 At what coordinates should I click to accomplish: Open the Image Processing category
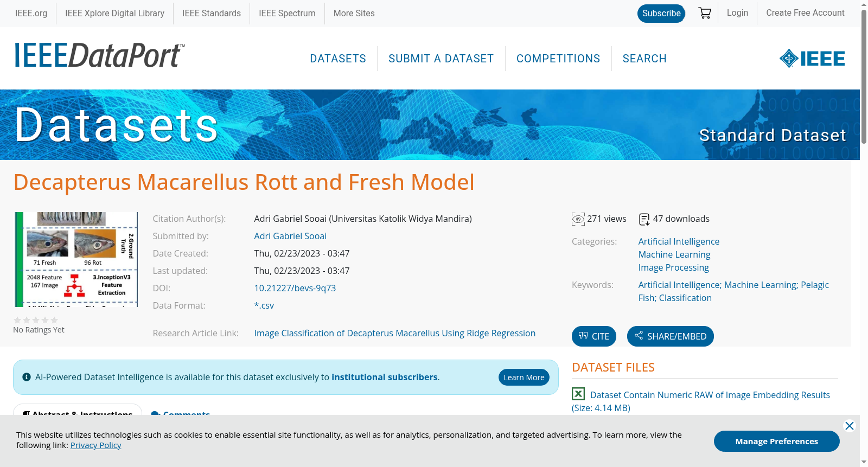[x=673, y=267]
